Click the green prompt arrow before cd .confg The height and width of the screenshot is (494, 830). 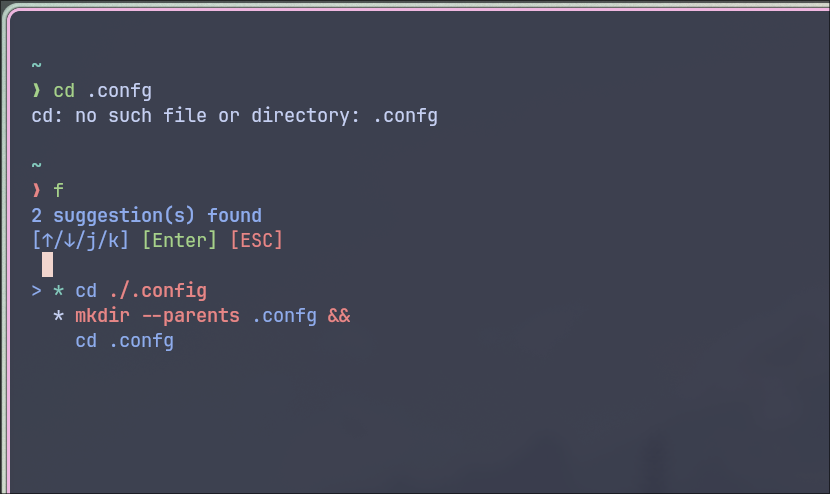37,91
